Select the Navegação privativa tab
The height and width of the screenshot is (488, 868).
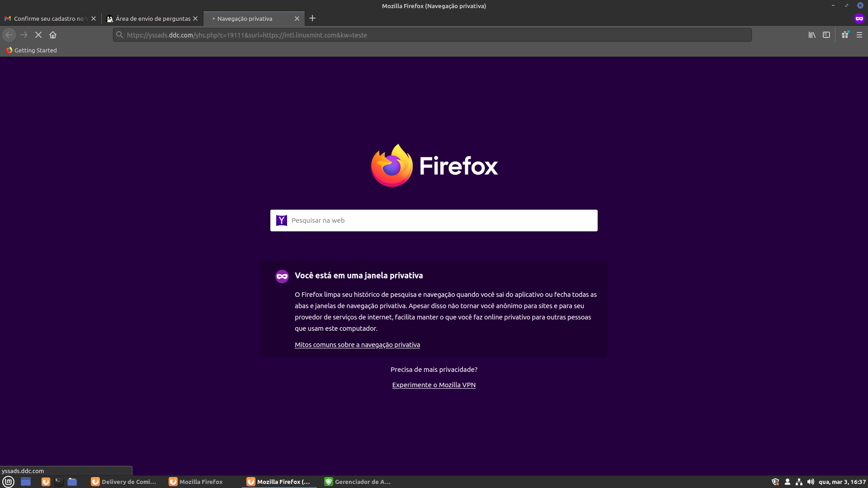click(x=254, y=19)
